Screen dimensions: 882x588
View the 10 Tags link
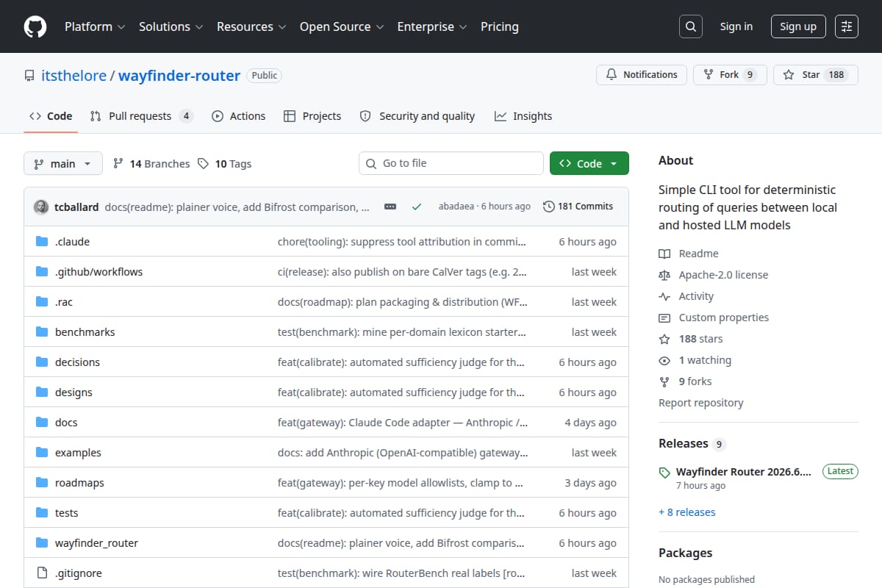225,164
